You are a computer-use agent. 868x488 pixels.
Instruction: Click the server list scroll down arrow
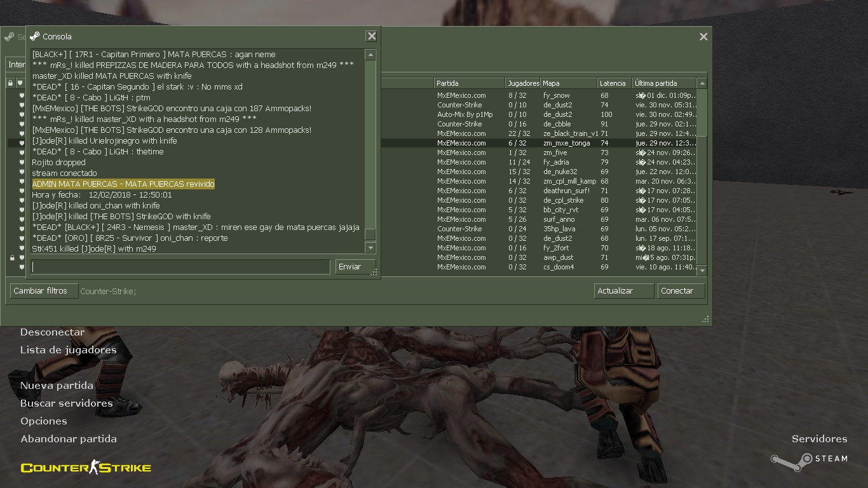coord(702,271)
